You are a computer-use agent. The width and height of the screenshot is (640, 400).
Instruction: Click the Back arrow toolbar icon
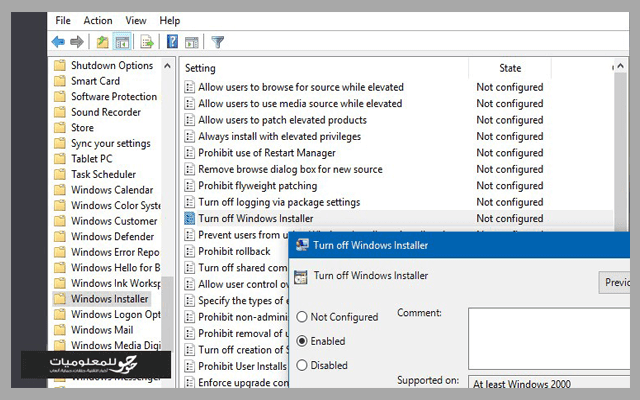[58, 42]
